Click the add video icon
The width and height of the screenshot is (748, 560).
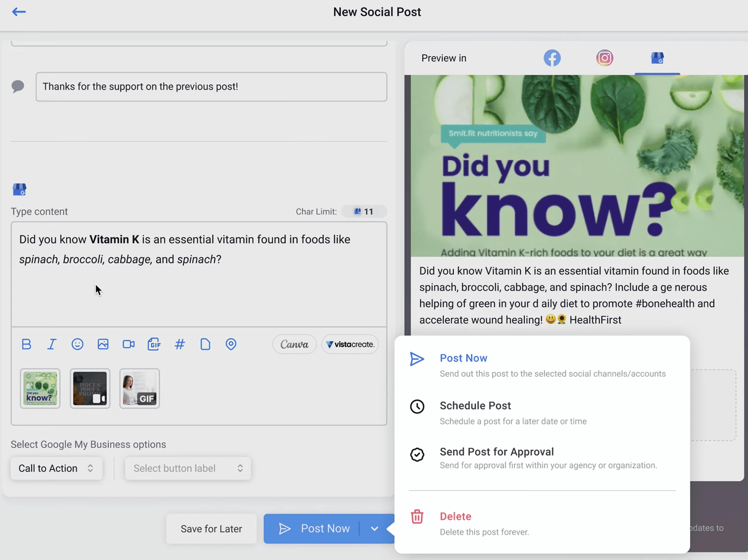128,344
